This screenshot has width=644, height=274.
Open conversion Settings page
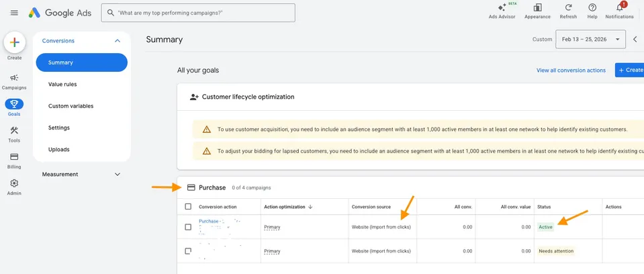[58, 128]
